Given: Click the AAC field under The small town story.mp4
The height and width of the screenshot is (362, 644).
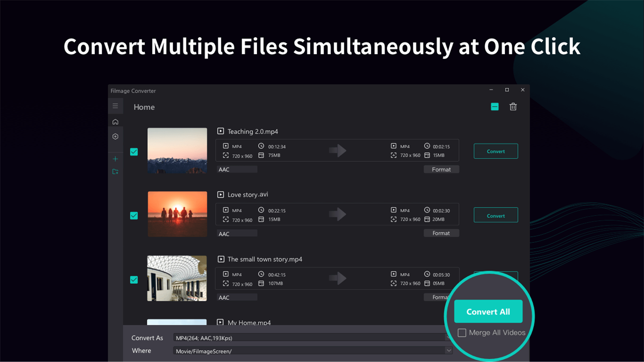Looking at the screenshot, I should pyautogui.click(x=237, y=298).
